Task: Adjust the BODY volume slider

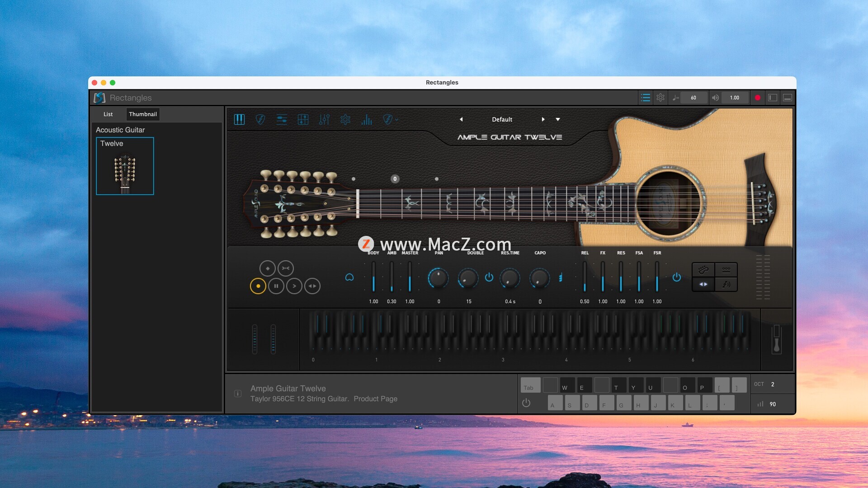Action: point(373,277)
